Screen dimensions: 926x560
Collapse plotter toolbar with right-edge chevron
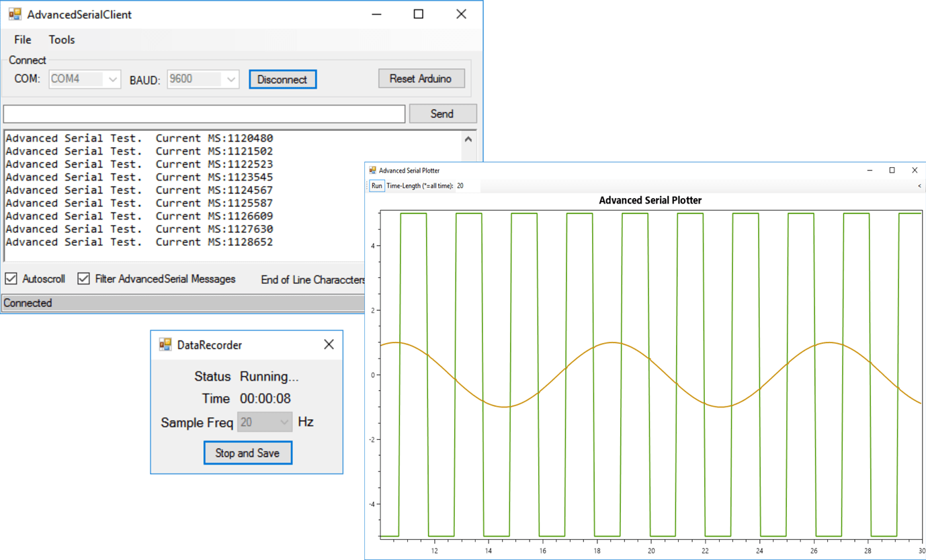[x=919, y=186]
